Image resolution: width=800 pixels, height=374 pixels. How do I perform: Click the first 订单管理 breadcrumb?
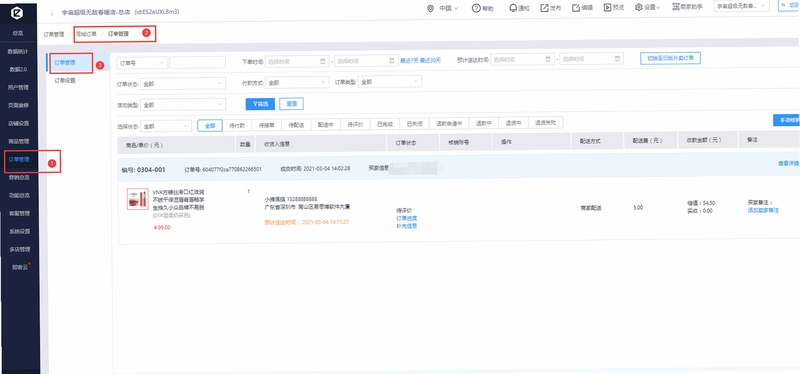pos(54,34)
